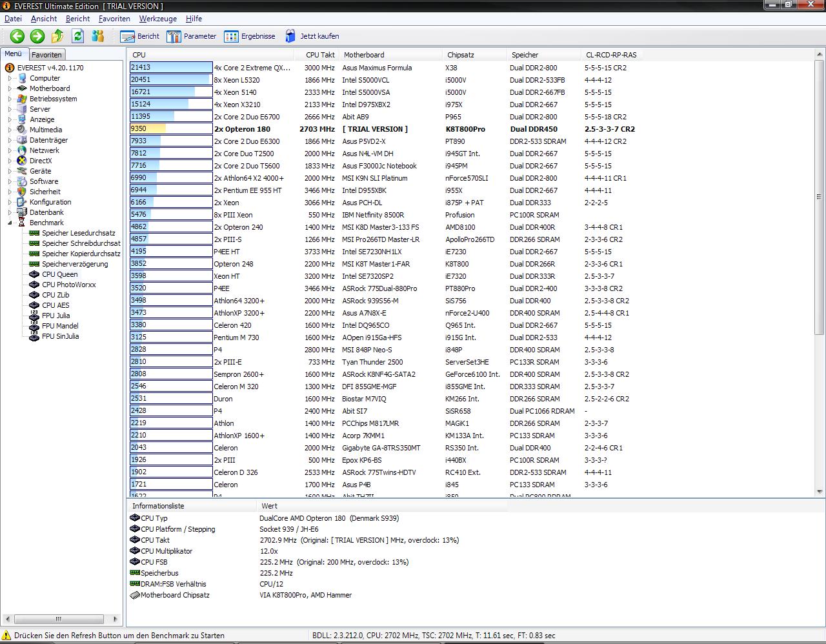Open the Ergebnisse toolbar button
Image resolution: width=826 pixels, height=644 pixels.
250,36
